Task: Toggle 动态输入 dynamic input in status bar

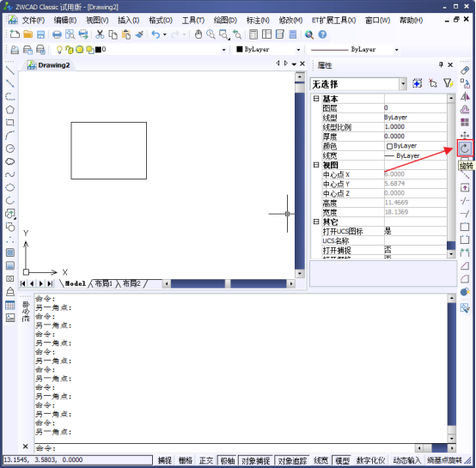Action: pyautogui.click(x=407, y=460)
